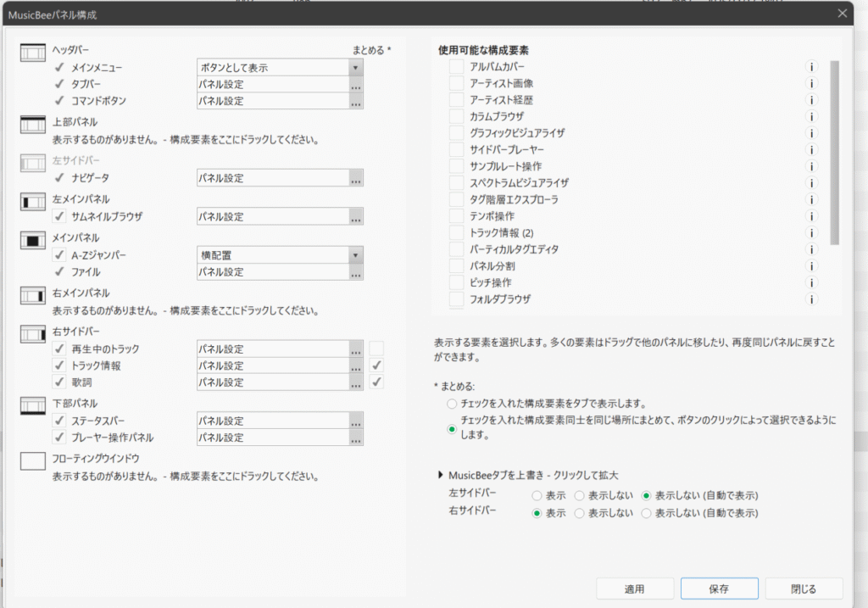Open the メインメニュー display dropdown
Screen dimensions: 868x608
pyautogui.click(x=356, y=68)
